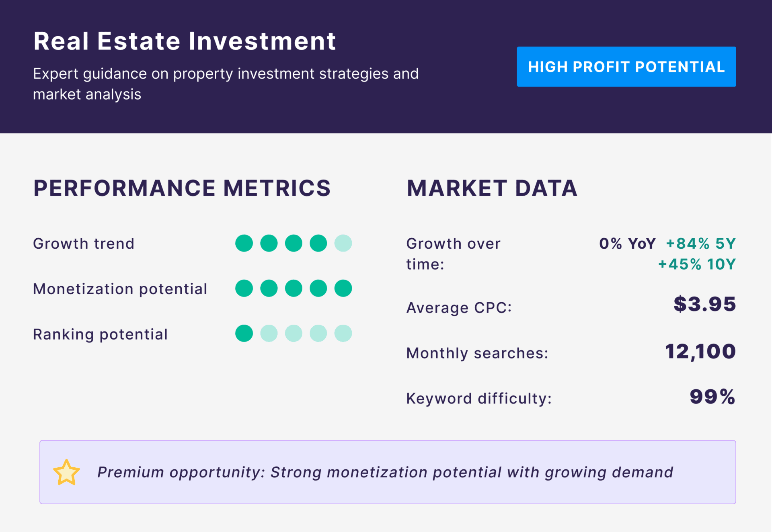Click the third Monetization potential dot
The width and height of the screenshot is (772, 532).
[x=294, y=289]
